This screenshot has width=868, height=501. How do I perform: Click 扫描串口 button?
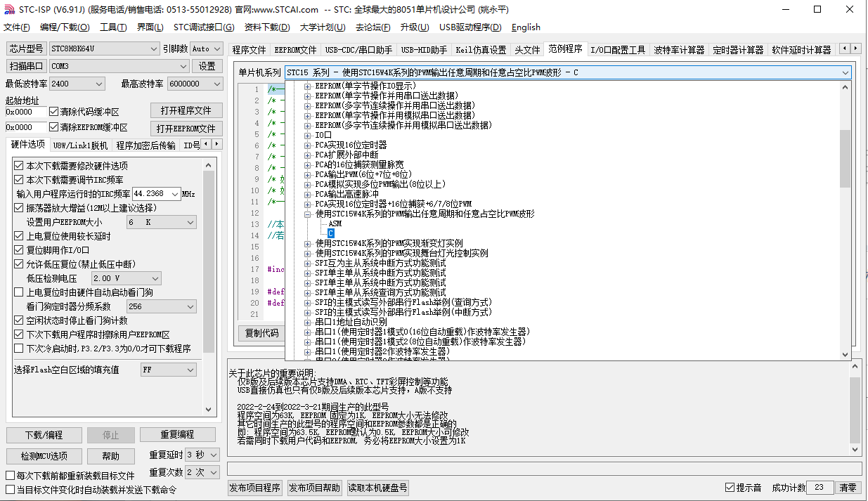(27, 66)
